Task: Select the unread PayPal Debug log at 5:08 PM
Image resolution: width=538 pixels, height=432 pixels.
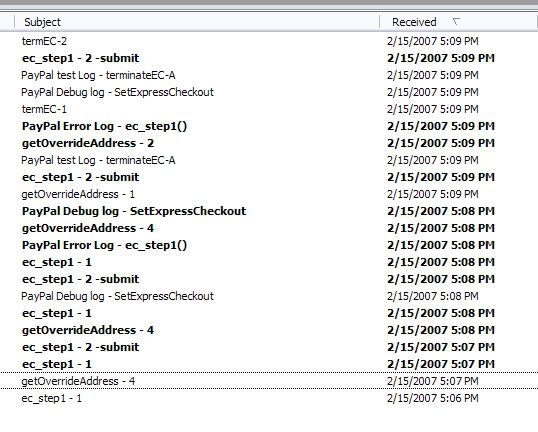Action: click(269, 211)
